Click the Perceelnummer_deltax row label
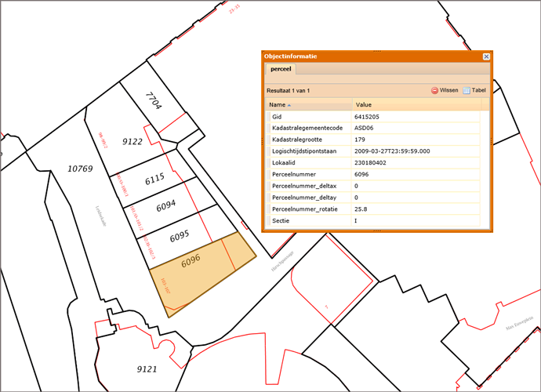Viewport: 541px width, 392px height. click(304, 186)
